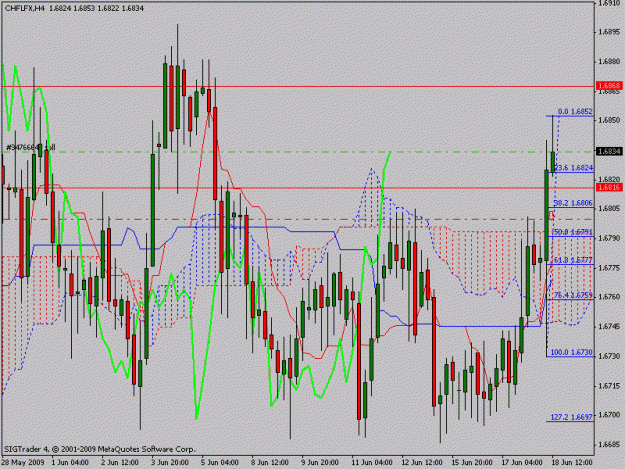Select the #3476684 sell order label
Image resolution: width=625 pixels, height=469 pixels.
coord(31,147)
